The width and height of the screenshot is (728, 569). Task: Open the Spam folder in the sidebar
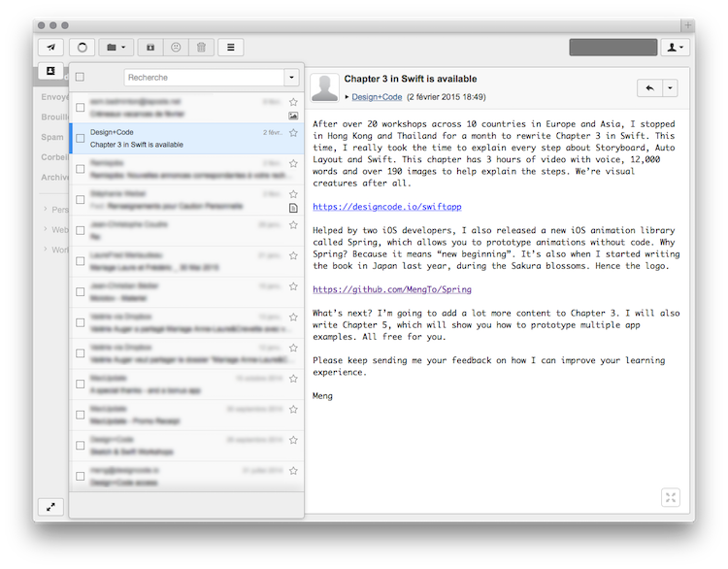(x=52, y=138)
